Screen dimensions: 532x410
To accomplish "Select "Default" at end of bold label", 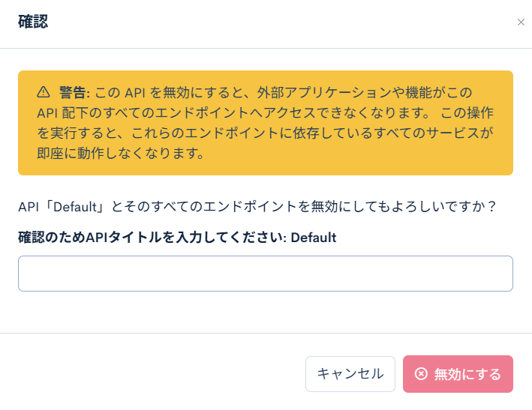I will click(x=314, y=238).
